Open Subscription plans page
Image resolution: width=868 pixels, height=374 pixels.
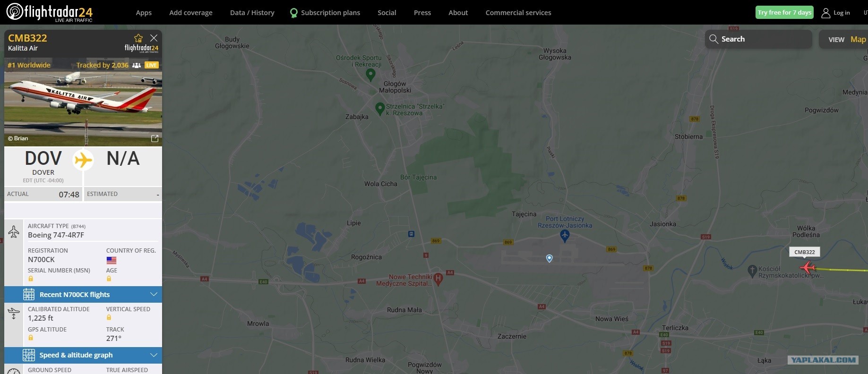[330, 13]
